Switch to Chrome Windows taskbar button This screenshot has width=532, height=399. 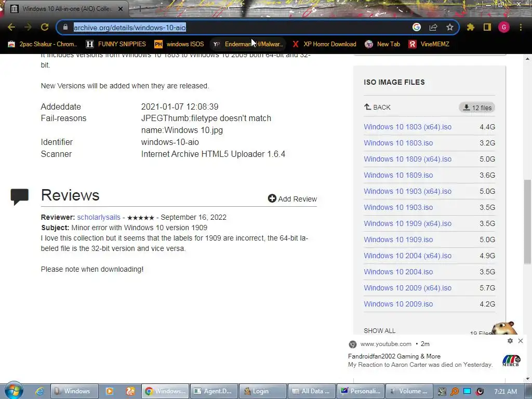pos(165,391)
